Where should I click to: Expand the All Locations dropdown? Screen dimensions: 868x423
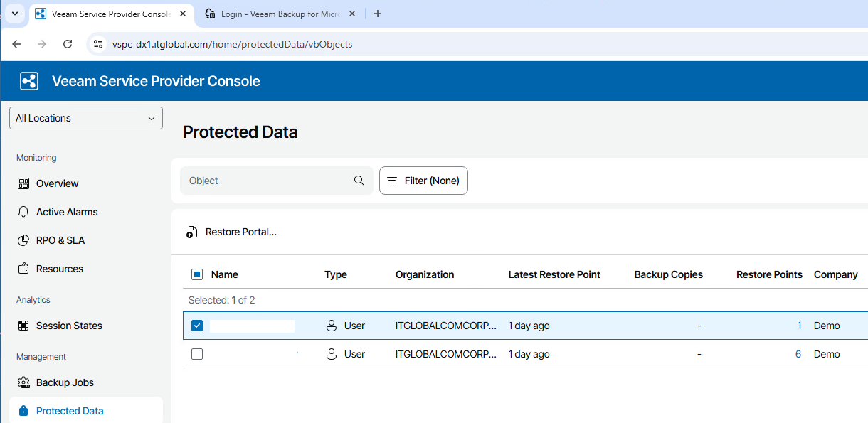(x=86, y=118)
